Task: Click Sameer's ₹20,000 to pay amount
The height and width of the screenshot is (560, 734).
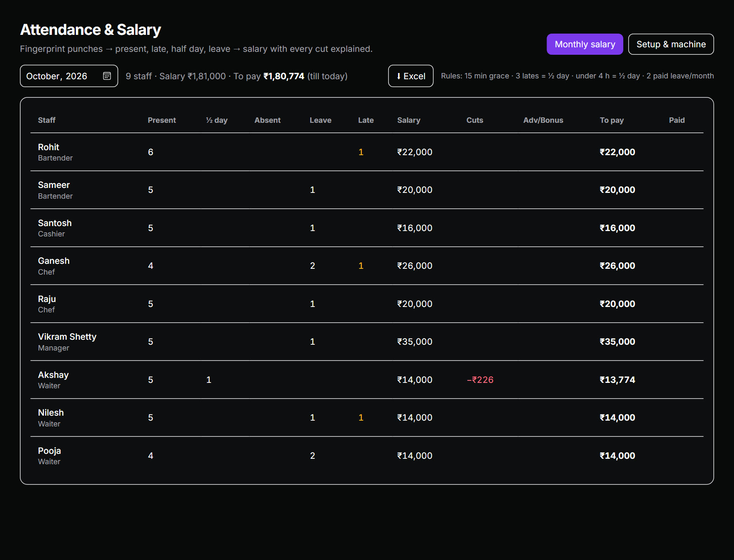Action: [x=617, y=190]
